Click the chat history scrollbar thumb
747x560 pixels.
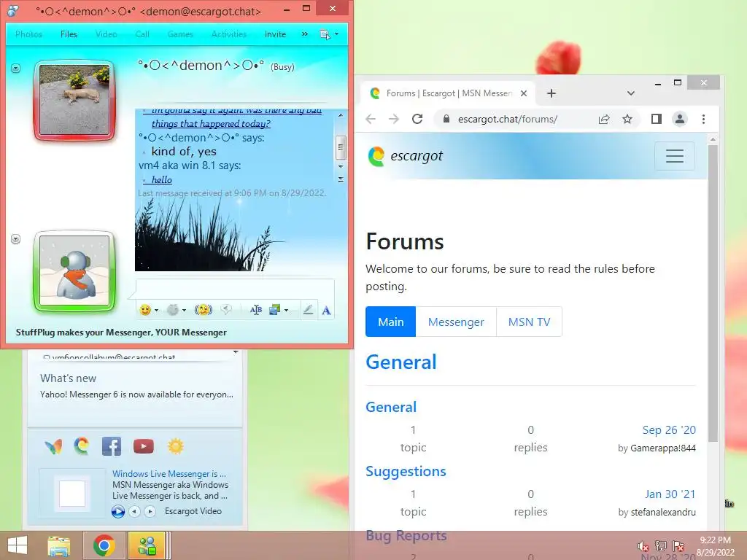point(341,147)
